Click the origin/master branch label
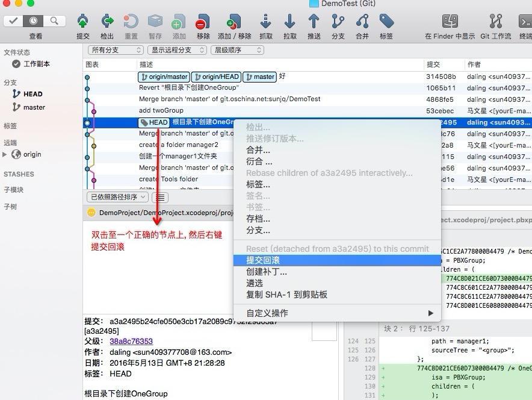 164,77
